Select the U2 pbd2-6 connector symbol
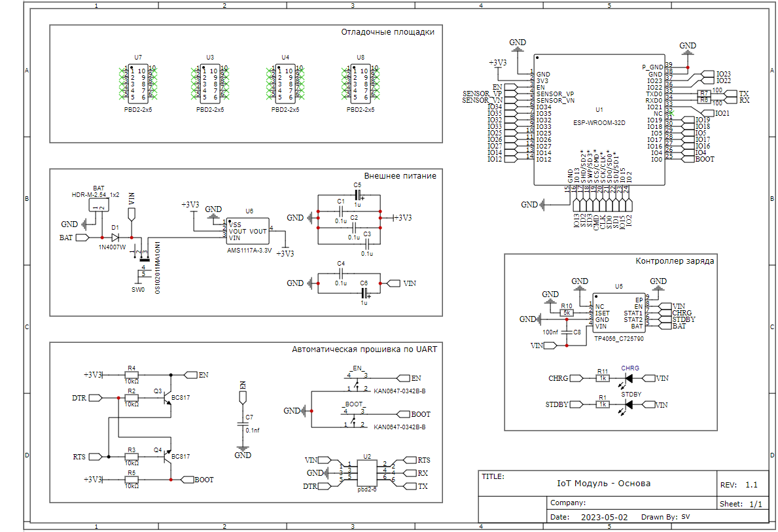 click(x=367, y=473)
